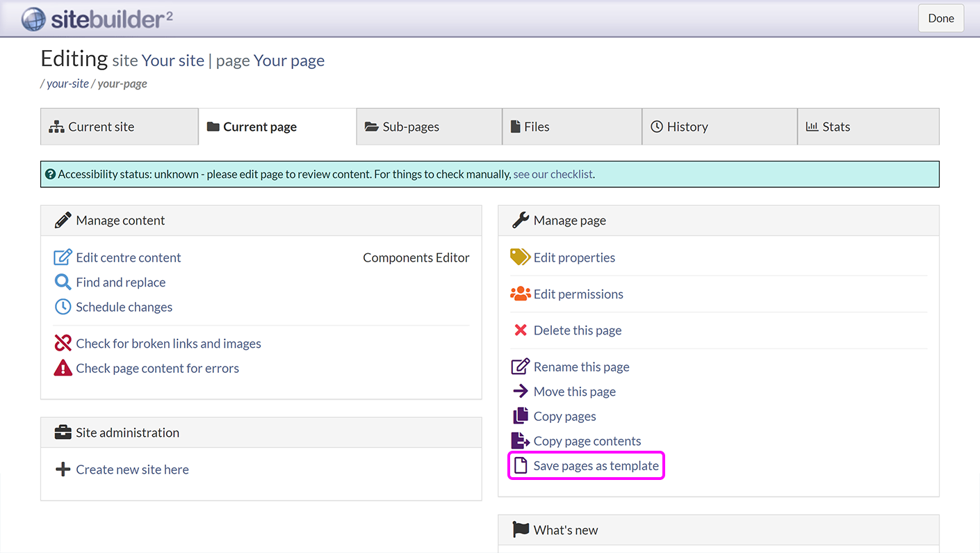Switch to the Current site tab

[x=119, y=127]
